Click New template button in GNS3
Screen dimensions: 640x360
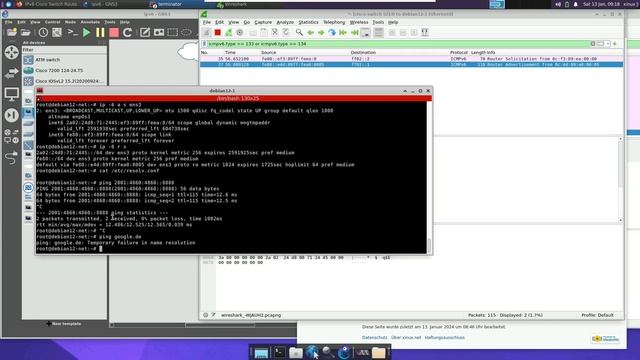pos(64,324)
